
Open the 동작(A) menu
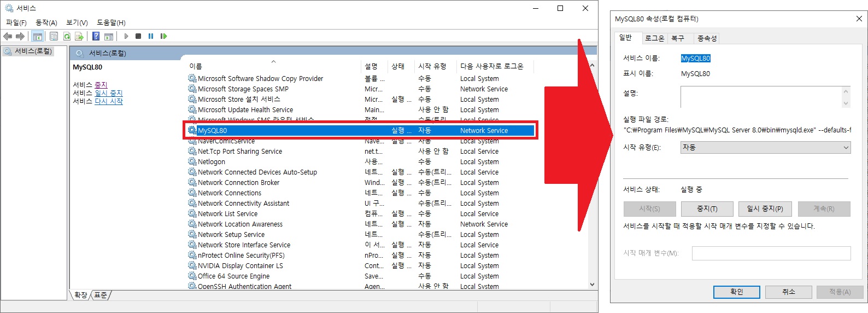click(46, 22)
